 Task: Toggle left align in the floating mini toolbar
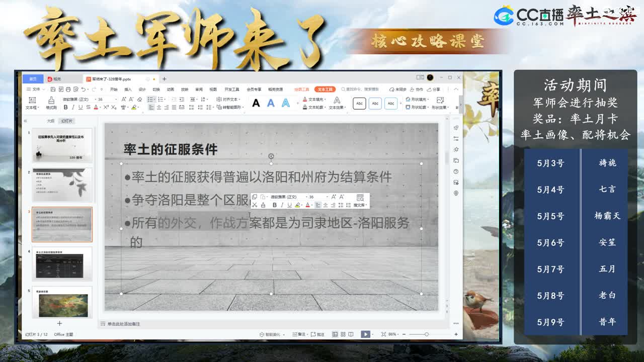[317, 205]
